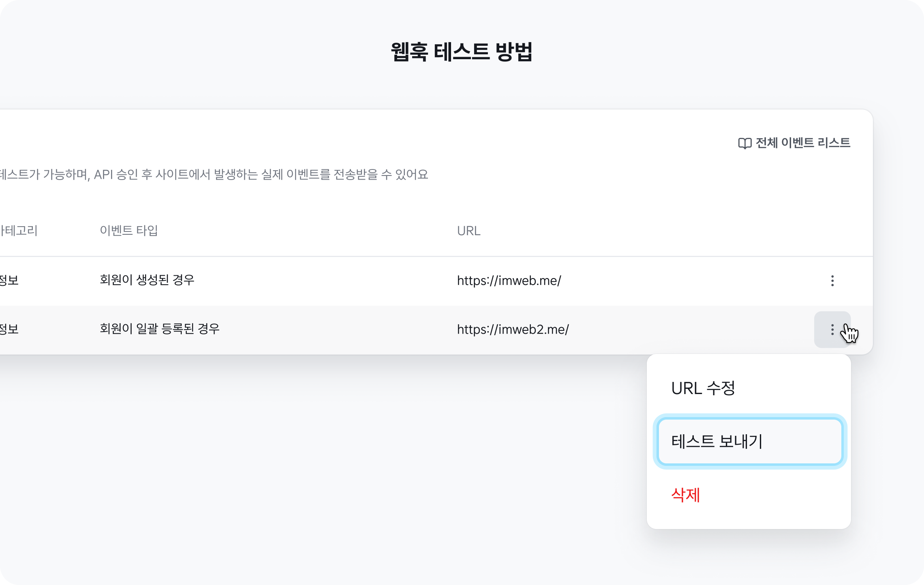The image size is (924, 585).
Task: Click the book icon beside 전체 이벤트 리스트
Action: tap(745, 143)
